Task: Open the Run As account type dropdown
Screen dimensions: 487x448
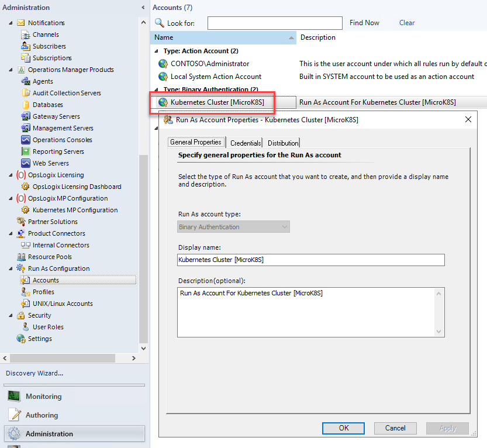Action: tap(234, 227)
